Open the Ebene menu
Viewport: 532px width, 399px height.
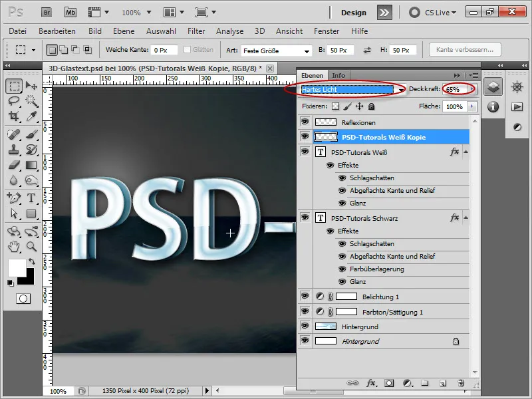[124, 31]
